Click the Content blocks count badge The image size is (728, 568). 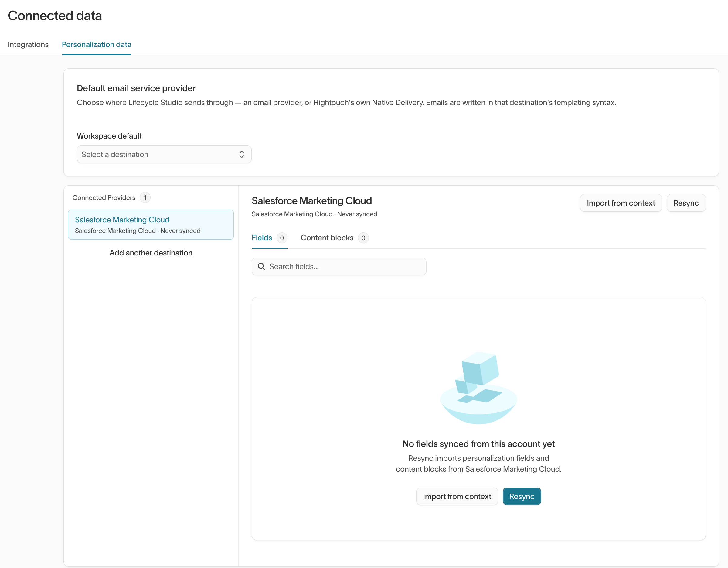(x=363, y=238)
